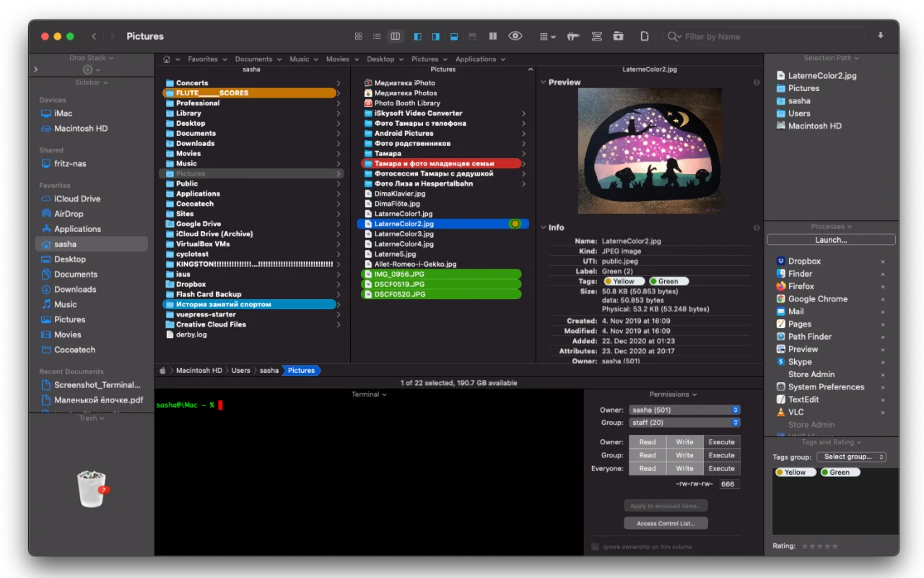The image size is (924, 578).
Task: Click the Green tag in Tags panel
Action: pyautogui.click(x=840, y=473)
